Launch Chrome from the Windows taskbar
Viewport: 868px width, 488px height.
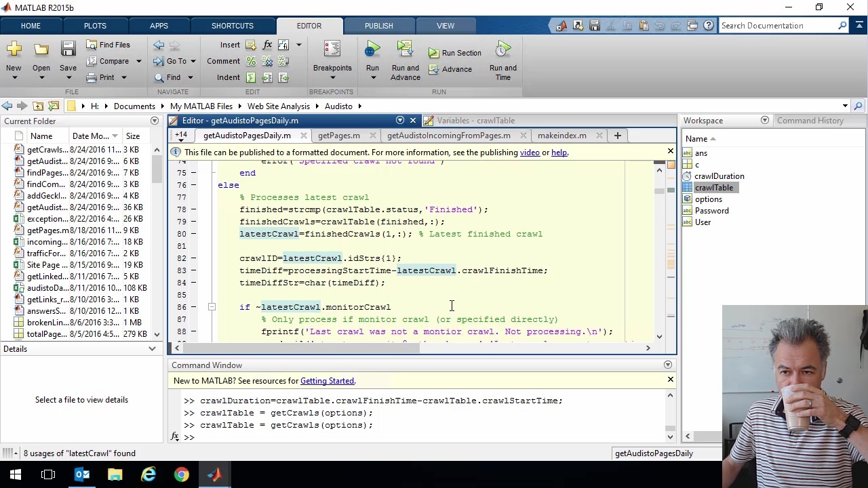point(181,474)
